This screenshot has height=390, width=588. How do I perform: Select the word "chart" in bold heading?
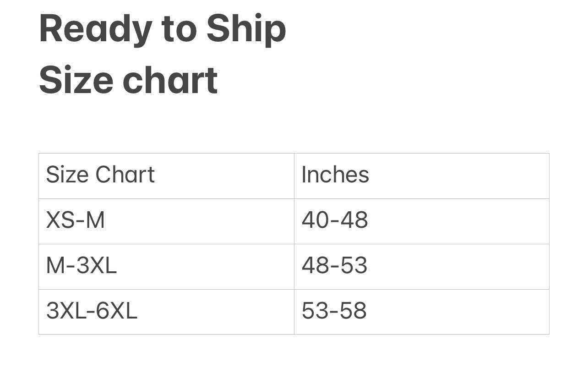[x=170, y=80]
